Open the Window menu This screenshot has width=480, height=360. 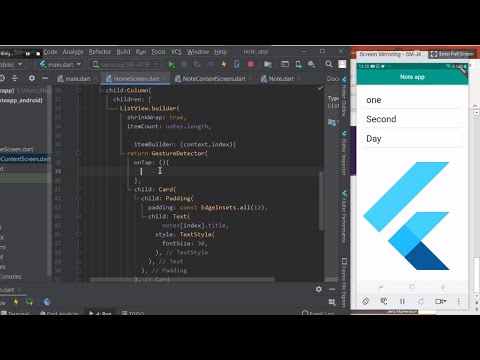tap(198, 52)
